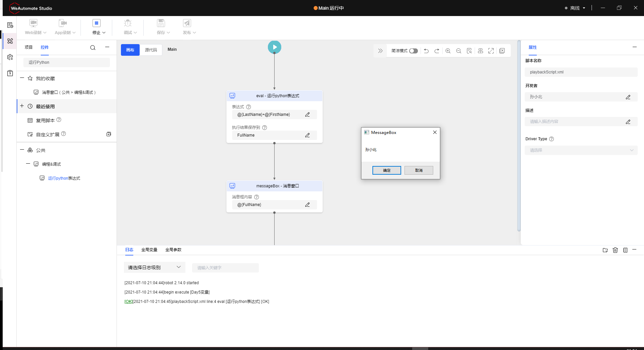Edit the @{FullName} message content with the pencil
Screen dimensions: 644x350
[x=308, y=205]
